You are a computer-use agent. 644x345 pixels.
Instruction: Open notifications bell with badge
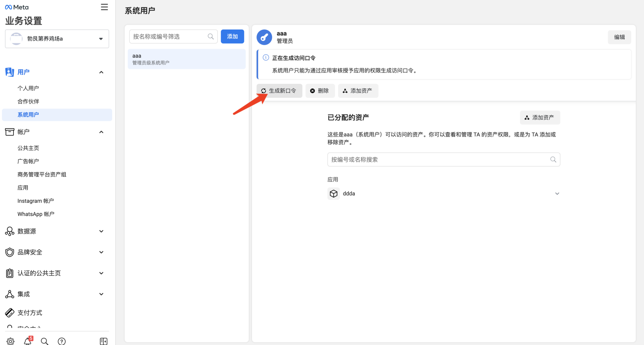(x=28, y=341)
